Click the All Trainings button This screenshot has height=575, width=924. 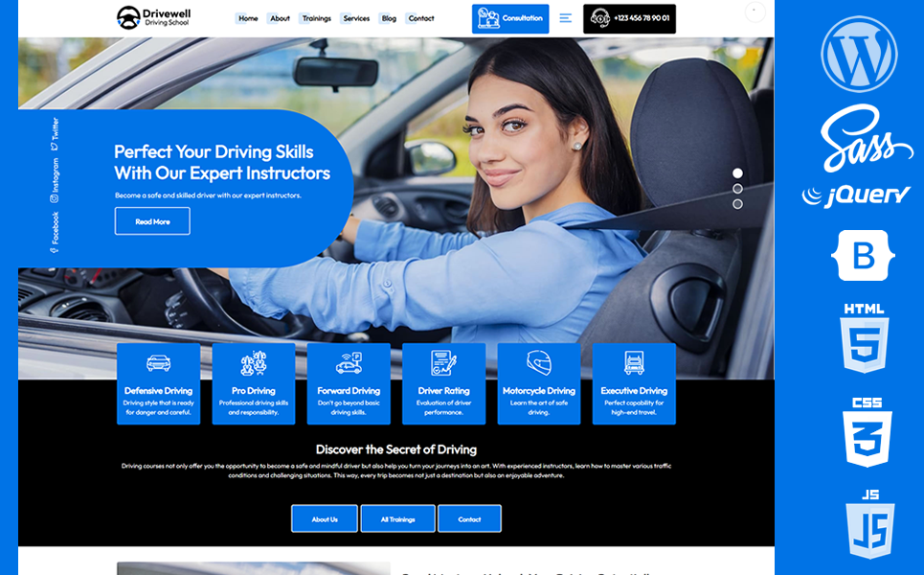pyautogui.click(x=397, y=519)
